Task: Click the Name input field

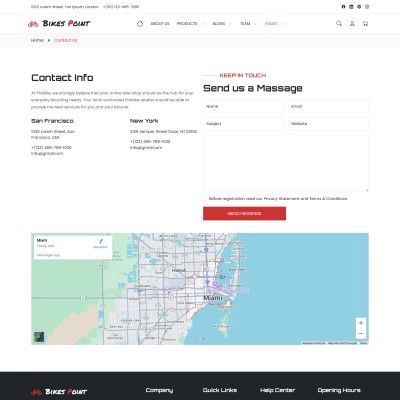Action: click(243, 107)
